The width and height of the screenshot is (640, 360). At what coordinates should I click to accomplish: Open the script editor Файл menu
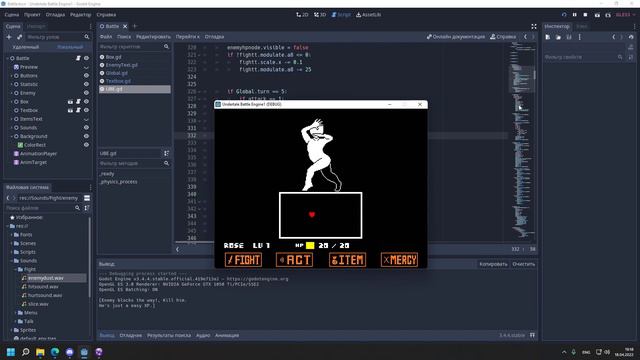[106, 37]
